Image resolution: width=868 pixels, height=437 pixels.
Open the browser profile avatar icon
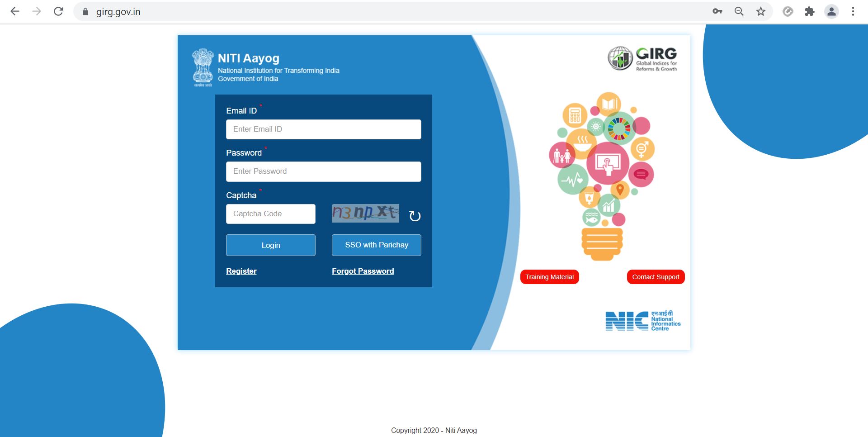click(x=831, y=11)
